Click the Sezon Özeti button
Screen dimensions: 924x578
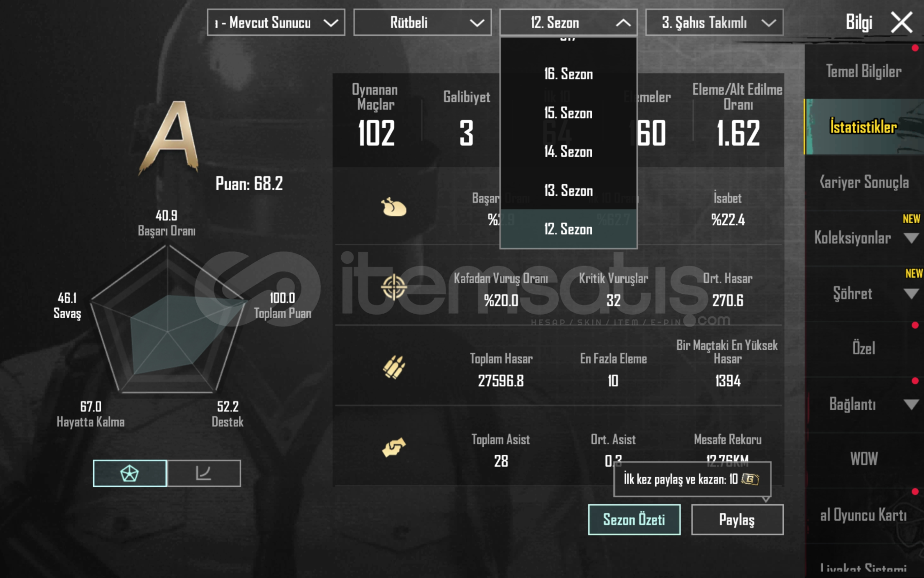pyautogui.click(x=634, y=520)
